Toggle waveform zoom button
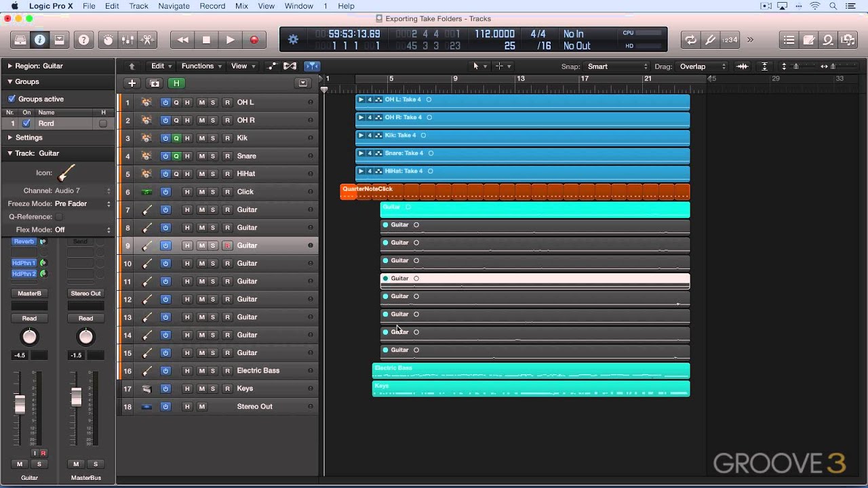This screenshot has height=488, width=868. [x=743, y=66]
